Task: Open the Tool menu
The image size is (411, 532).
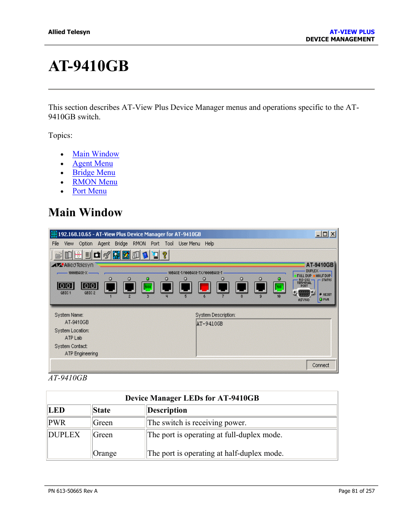Action: point(169,244)
